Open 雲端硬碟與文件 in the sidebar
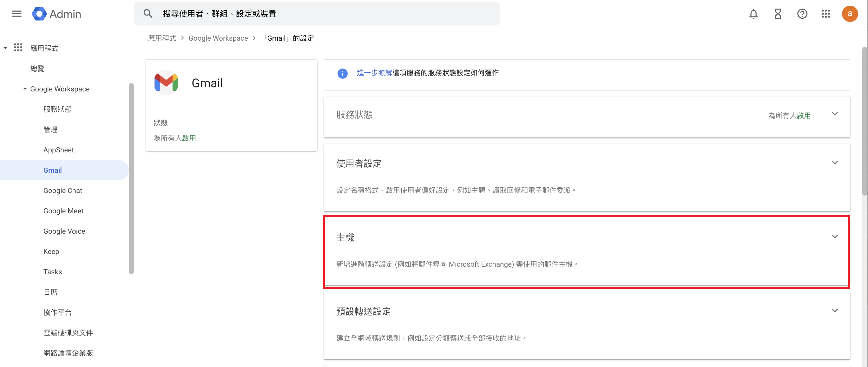Screen dimensions: 868x367 click(x=68, y=333)
